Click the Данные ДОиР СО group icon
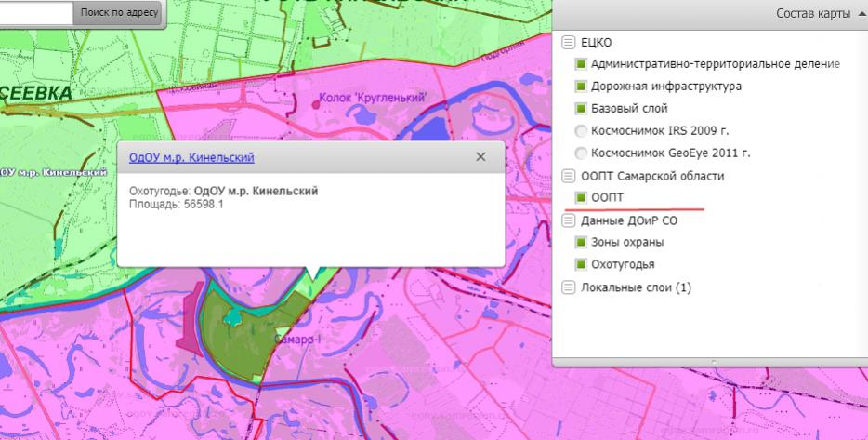 569,220
